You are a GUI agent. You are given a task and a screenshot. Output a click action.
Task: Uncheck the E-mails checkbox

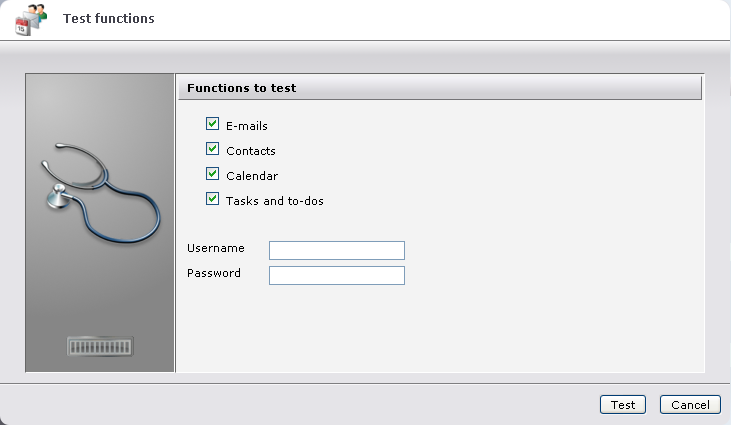pyautogui.click(x=212, y=125)
